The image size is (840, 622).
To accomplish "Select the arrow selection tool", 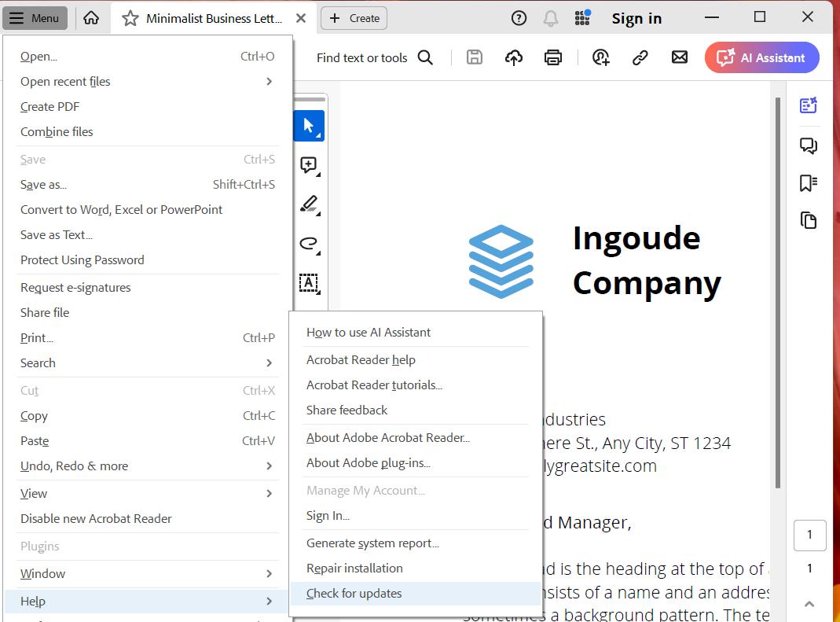I will pos(309,126).
